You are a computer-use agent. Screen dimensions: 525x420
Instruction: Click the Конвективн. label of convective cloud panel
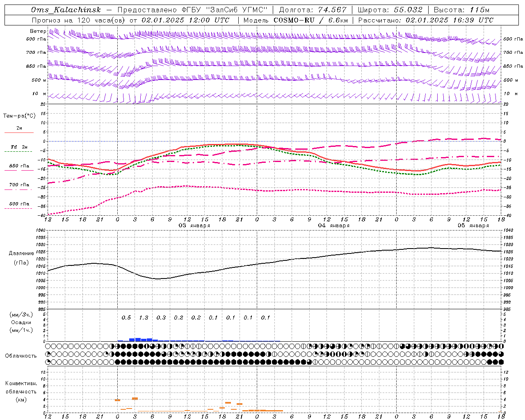[21, 383]
